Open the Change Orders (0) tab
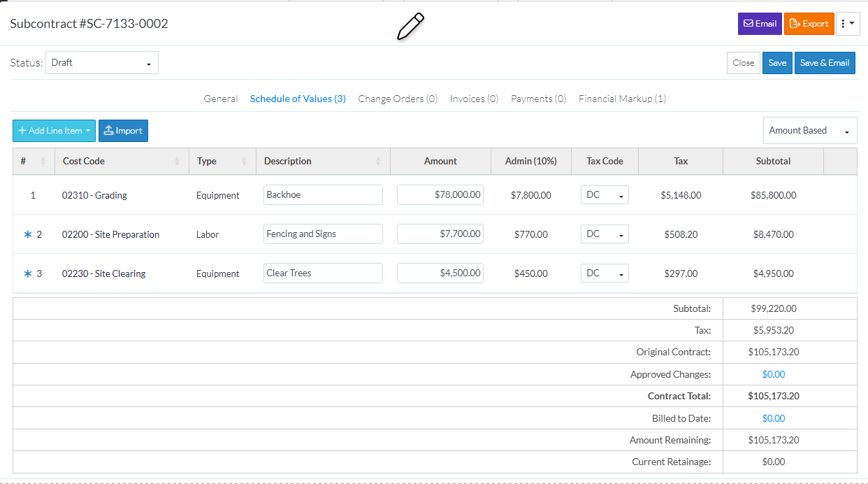 398,99
